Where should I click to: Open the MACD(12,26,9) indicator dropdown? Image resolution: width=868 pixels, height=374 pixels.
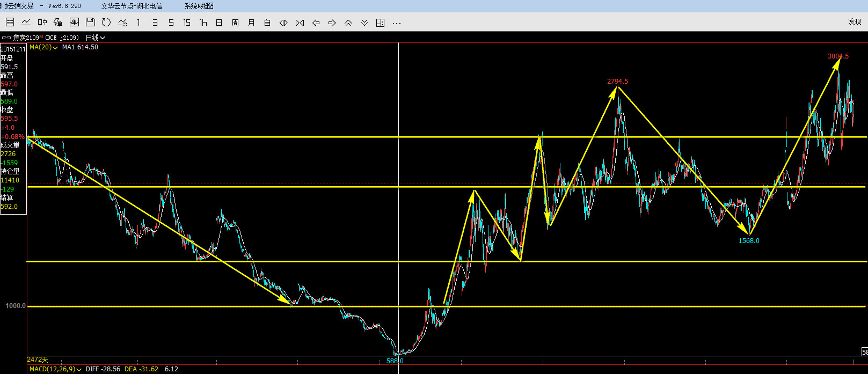coord(55,369)
